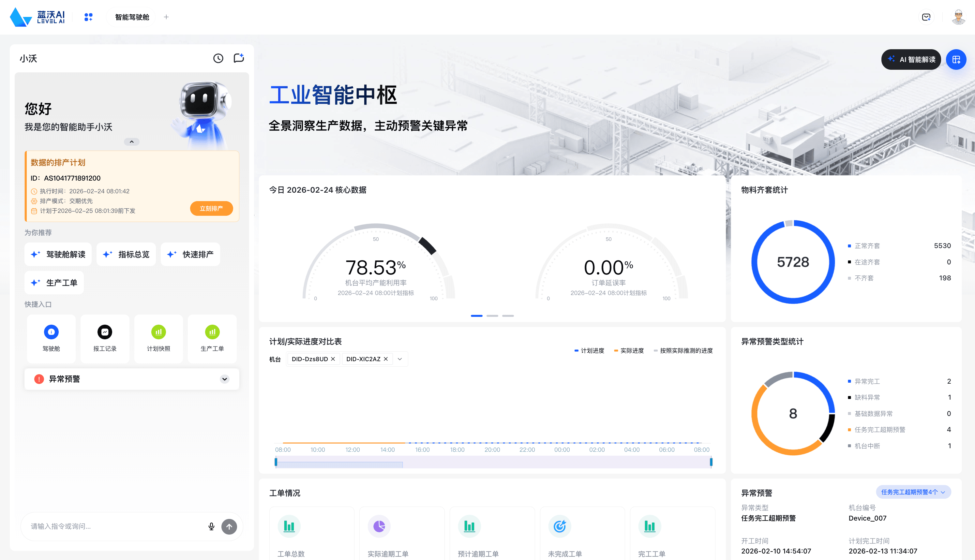Start a new conversation with the new-chat icon

point(239,58)
